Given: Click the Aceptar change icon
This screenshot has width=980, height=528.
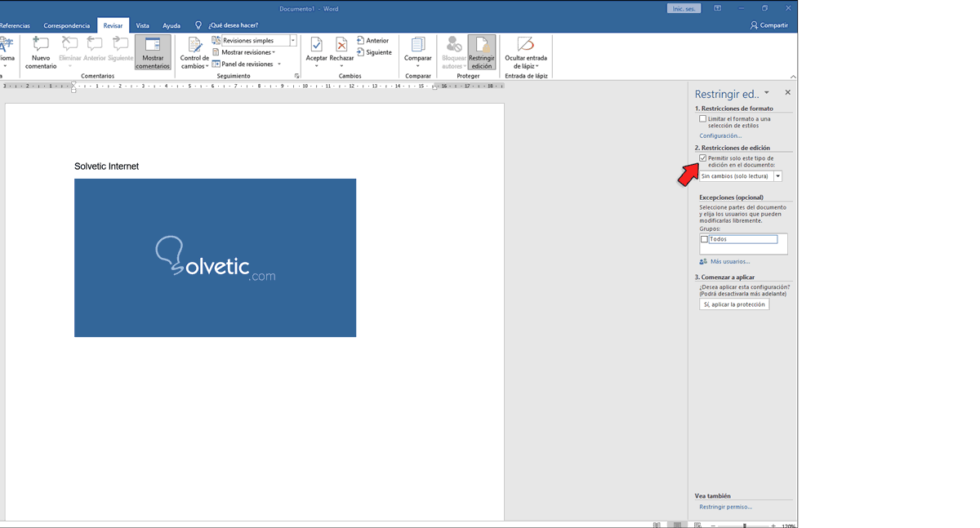Looking at the screenshot, I should (x=316, y=45).
